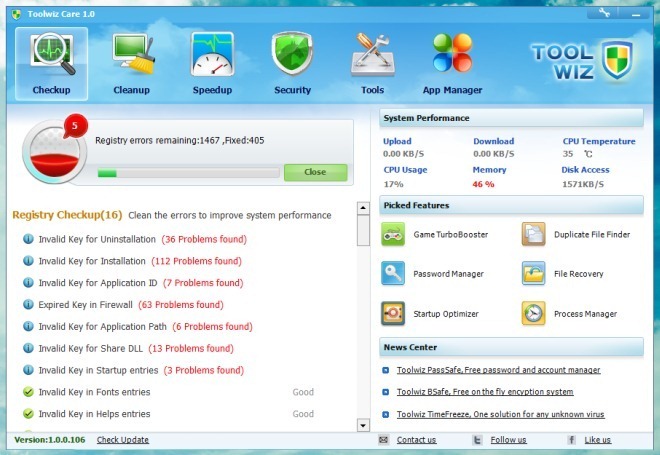Select the (112 Problems found) text

click(197, 261)
